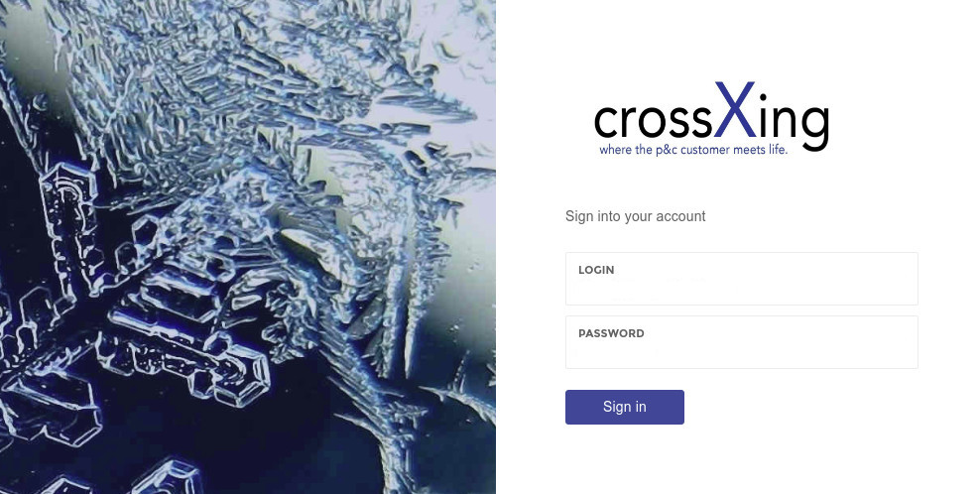The image size is (980, 494).
Task: Click the frost crystal background image
Action: [248, 247]
